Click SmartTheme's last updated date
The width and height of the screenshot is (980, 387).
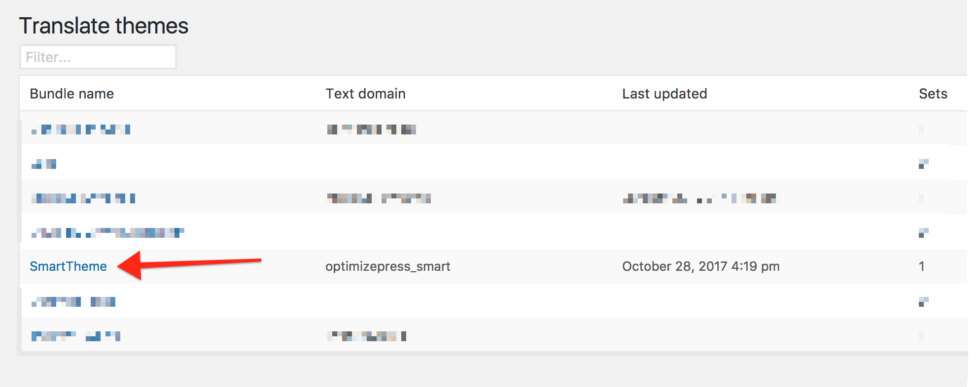coord(700,266)
